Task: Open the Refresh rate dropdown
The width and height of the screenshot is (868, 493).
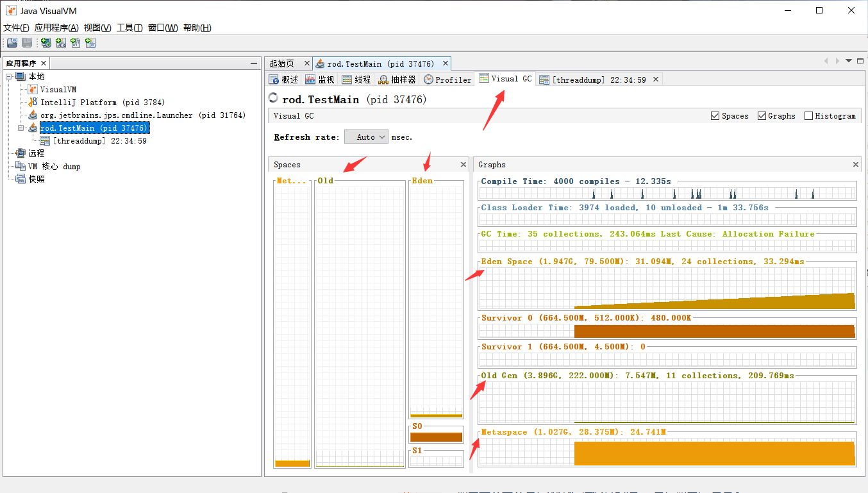Action: pos(365,137)
